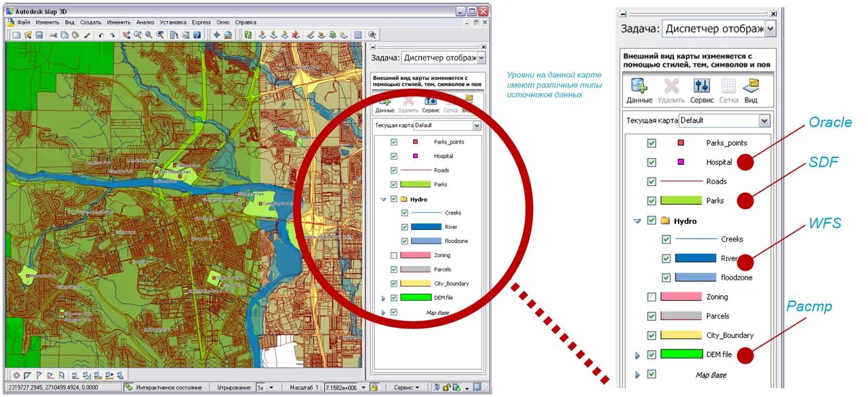868x397 pixels.
Task: Toggle Hospital checkbox in the Map 3D window
Action: (394, 156)
